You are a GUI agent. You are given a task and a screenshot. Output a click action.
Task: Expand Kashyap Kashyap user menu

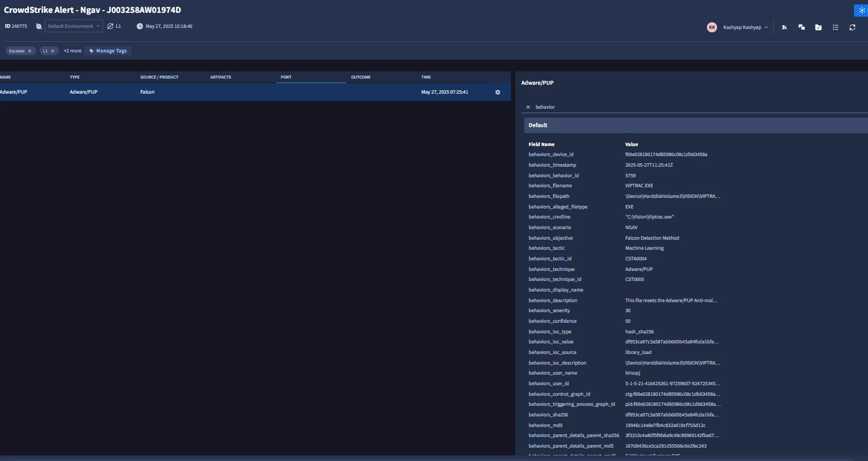click(x=745, y=27)
